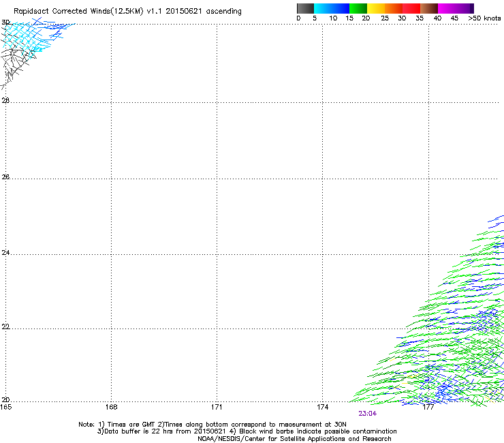Click the '>50 knots' legend label
This screenshot has height=443, width=504.
484,18
